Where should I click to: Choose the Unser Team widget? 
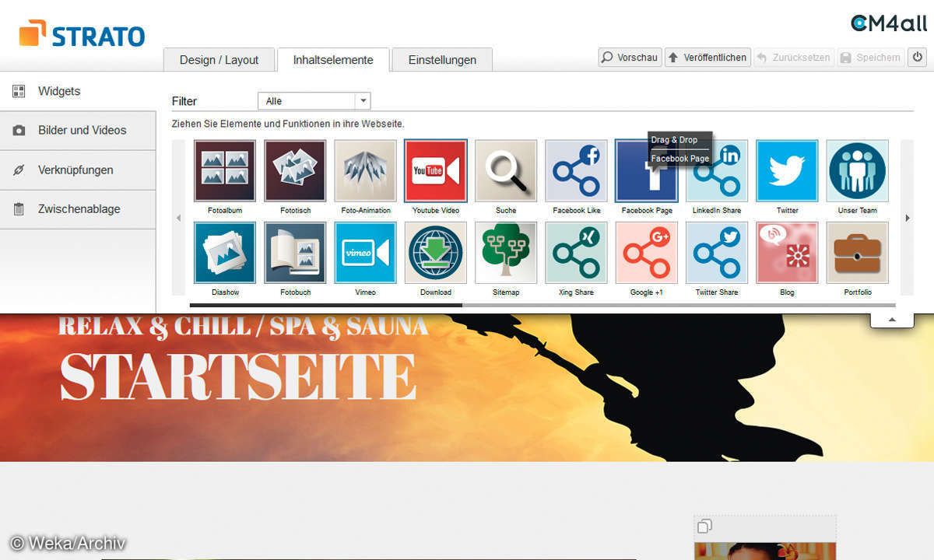(x=857, y=170)
